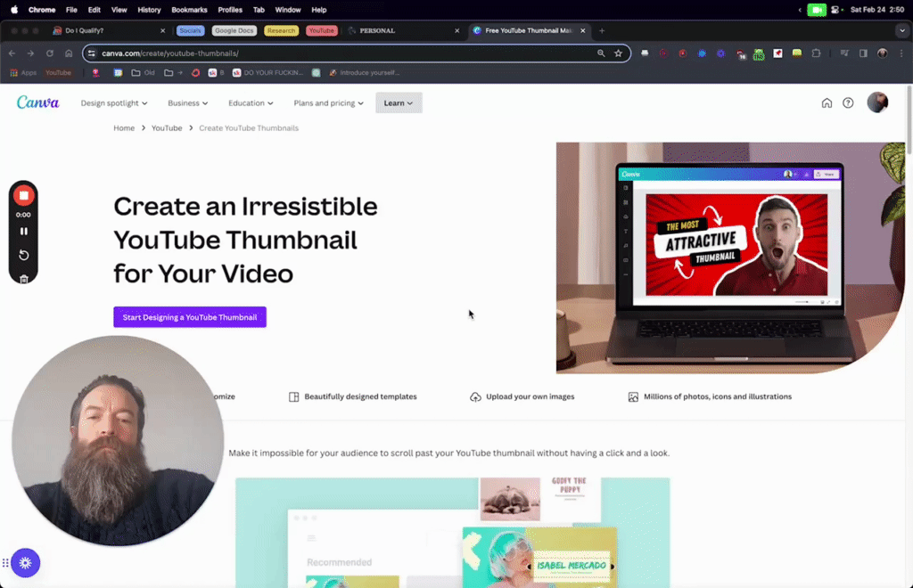
Task: Click Start Designing a YouTube Thumbnail button
Action: pos(190,317)
